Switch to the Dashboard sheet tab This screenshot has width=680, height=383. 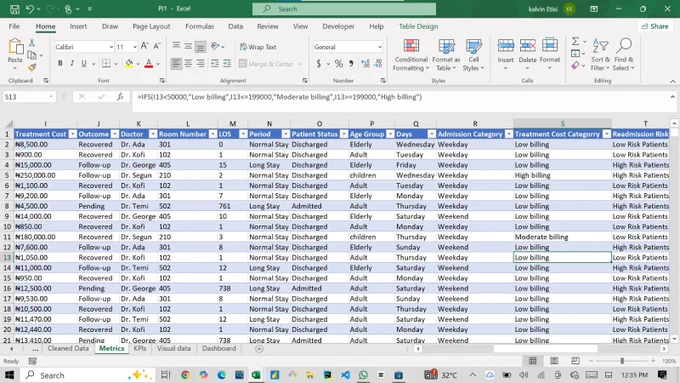coord(219,349)
